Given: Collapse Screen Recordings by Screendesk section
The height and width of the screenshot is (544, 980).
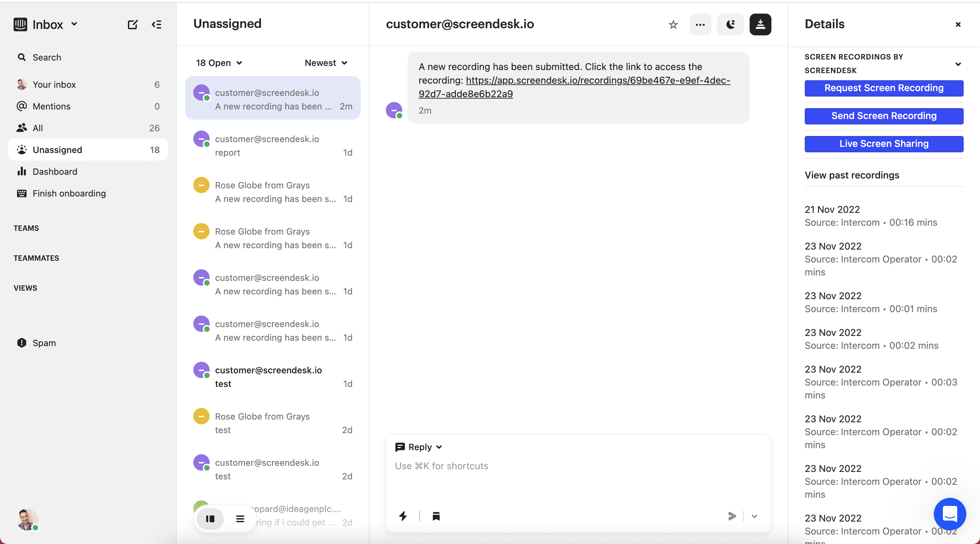Looking at the screenshot, I should tap(958, 64).
